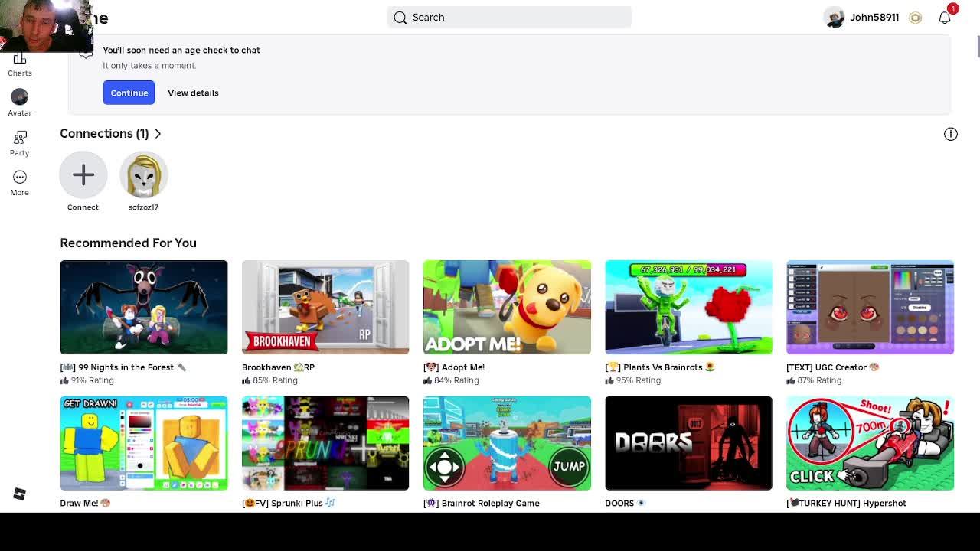
Task: Open the View details link
Action: point(193,93)
